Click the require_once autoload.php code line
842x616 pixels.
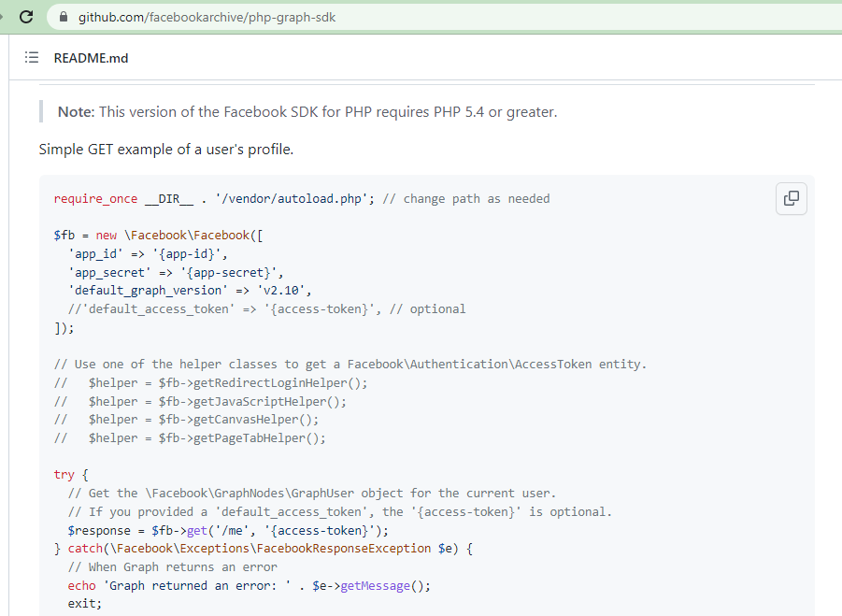tap(301, 199)
